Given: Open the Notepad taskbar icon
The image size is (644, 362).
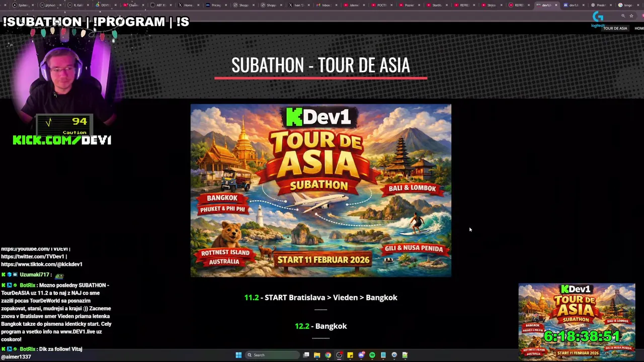Looking at the screenshot, I should 383,355.
